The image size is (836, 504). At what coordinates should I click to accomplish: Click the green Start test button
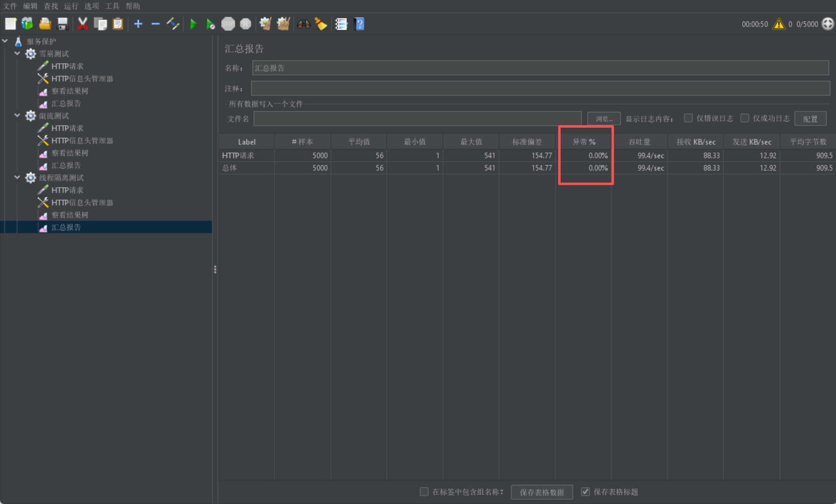coord(193,24)
